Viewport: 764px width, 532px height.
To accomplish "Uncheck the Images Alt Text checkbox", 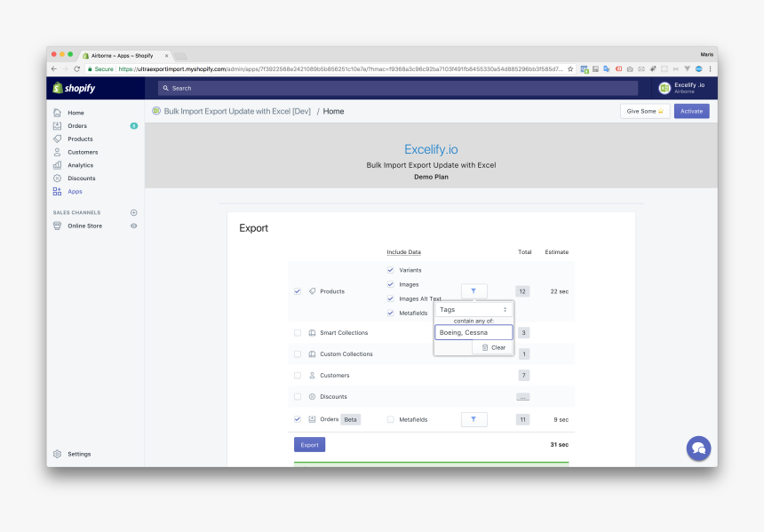I will (x=390, y=298).
